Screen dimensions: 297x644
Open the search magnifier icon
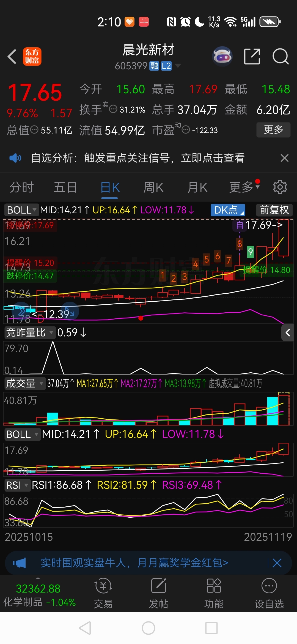280,56
